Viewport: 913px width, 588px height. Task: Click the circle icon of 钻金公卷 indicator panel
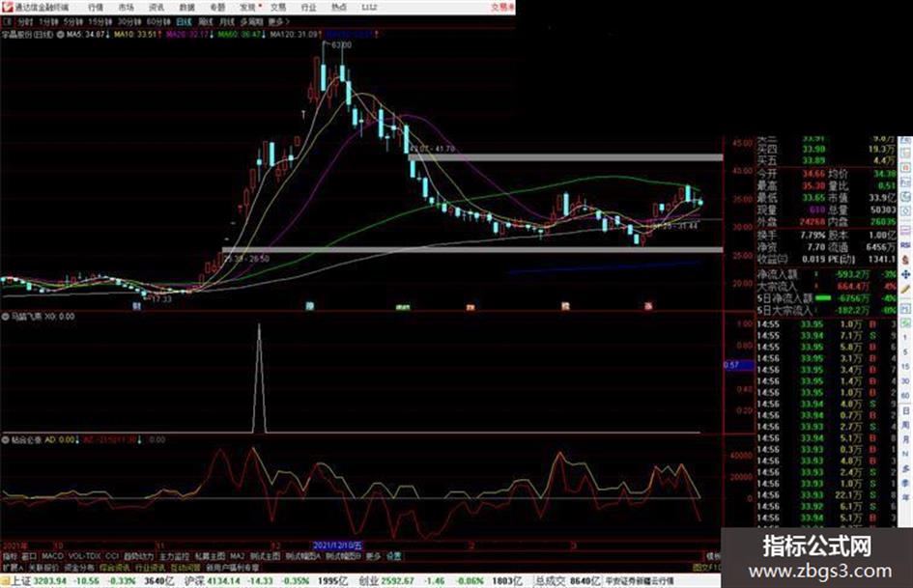5,439
